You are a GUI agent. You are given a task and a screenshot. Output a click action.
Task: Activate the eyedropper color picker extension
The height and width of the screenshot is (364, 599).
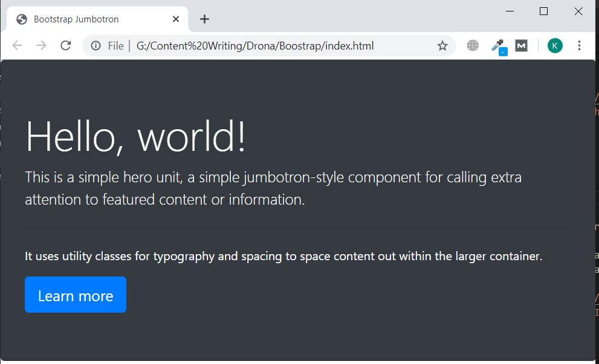pos(497,46)
